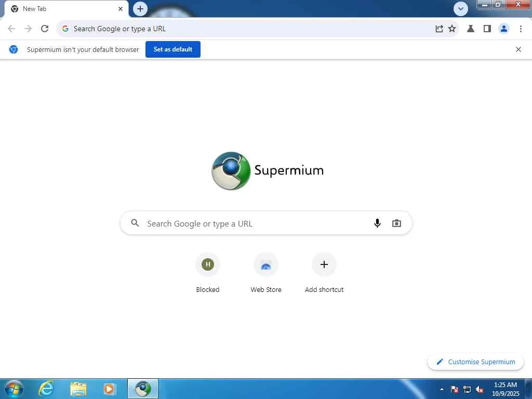The image size is (532, 399).
Task: Toggle the side panel
Action: [x=487, y=29]
